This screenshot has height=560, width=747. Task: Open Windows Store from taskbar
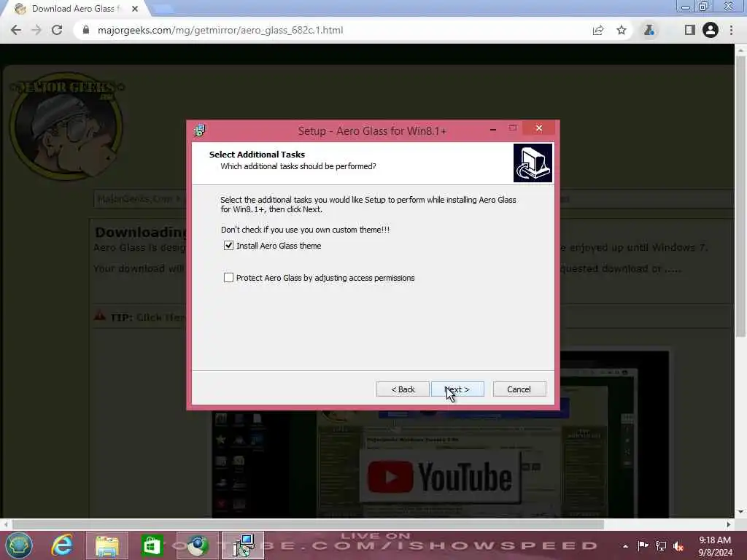coord(152,545)
